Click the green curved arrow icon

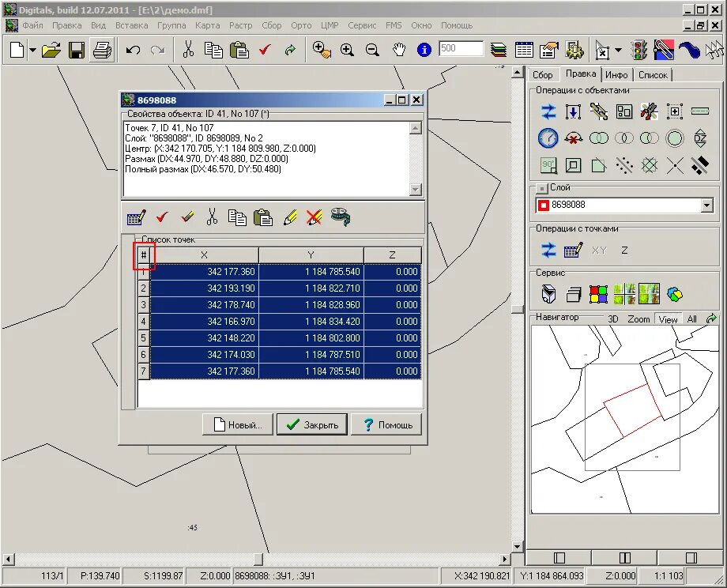pos(290,50)
